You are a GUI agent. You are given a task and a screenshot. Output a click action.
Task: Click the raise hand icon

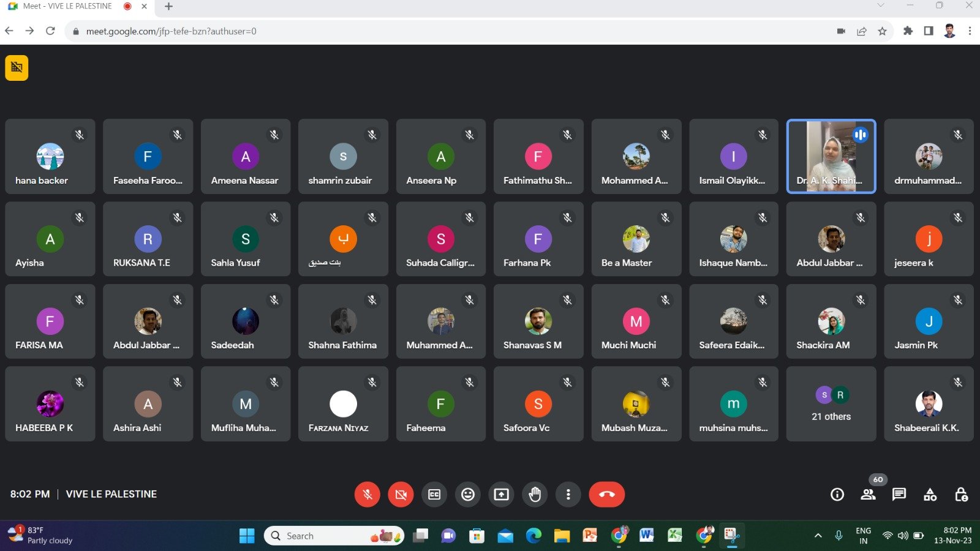pyautogui.click(x=535, y=494)
